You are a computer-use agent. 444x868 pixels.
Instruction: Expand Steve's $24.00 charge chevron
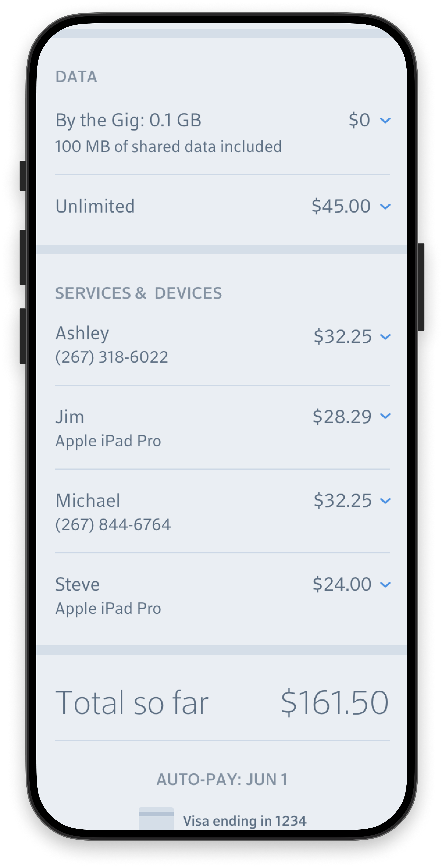click(385, 585)
